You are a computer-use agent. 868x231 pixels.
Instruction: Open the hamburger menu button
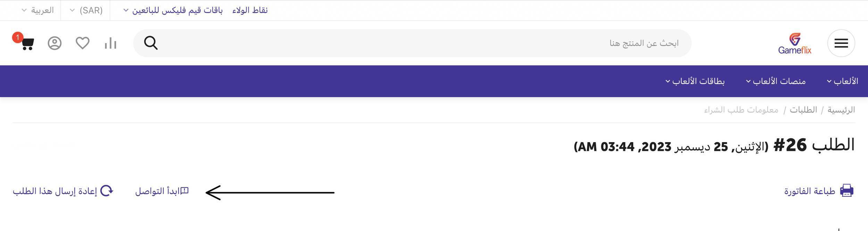click(x=841, y=43)
